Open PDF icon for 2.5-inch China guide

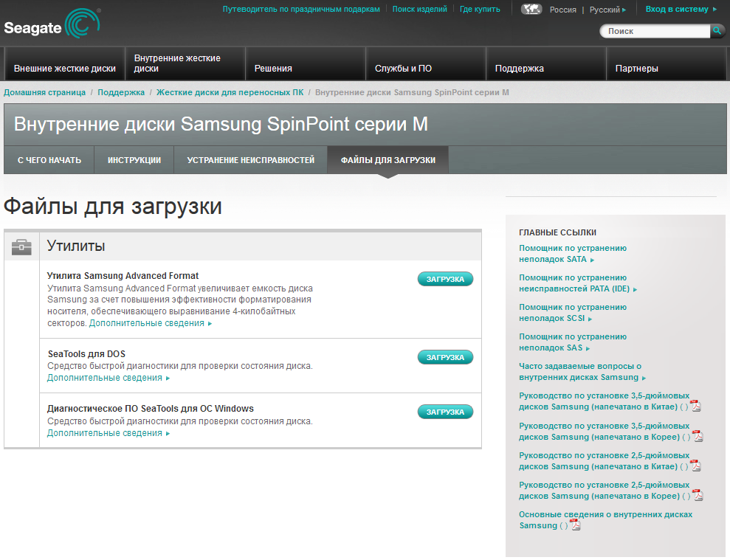tap(695, 466)
